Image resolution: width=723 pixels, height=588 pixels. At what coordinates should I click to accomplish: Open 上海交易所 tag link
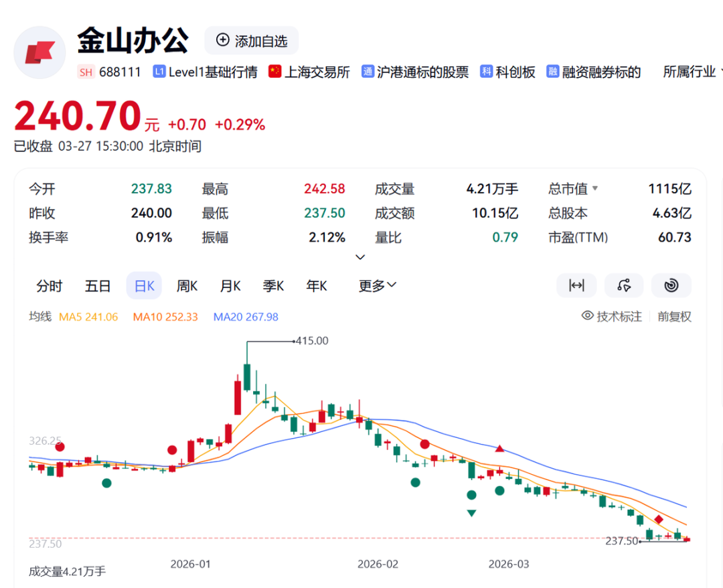tap(317, 72)
